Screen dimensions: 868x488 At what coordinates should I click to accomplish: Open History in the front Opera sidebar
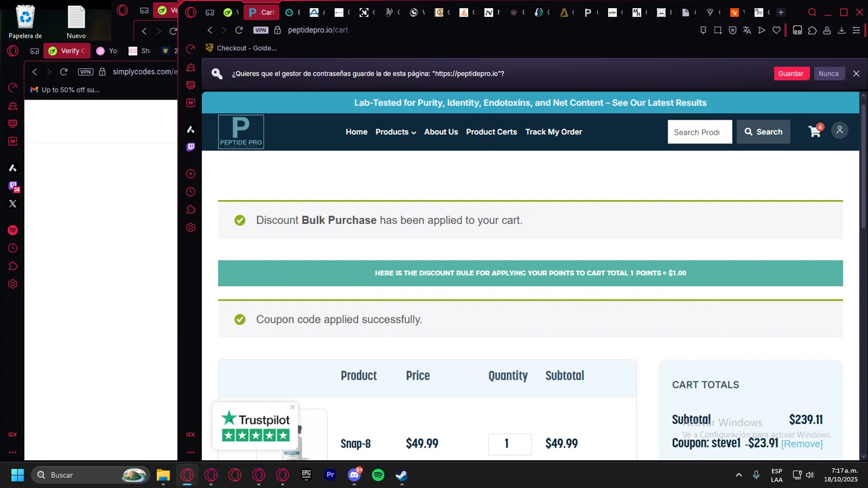[x=190, y=192]
